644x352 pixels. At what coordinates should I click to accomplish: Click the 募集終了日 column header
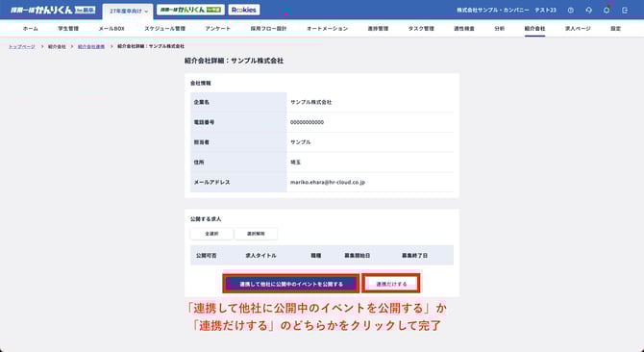(415, 256)
